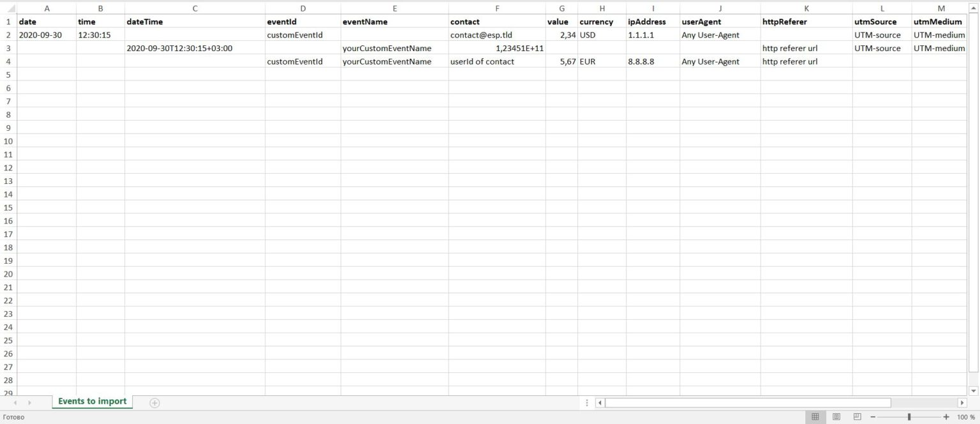Zoom out with the minus button

coord(873,417)
